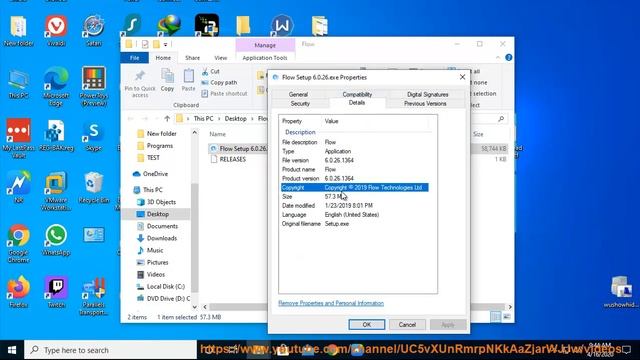Switch to the Home ribbon tab
Screen dimensions: 640x360
point(163,58)
